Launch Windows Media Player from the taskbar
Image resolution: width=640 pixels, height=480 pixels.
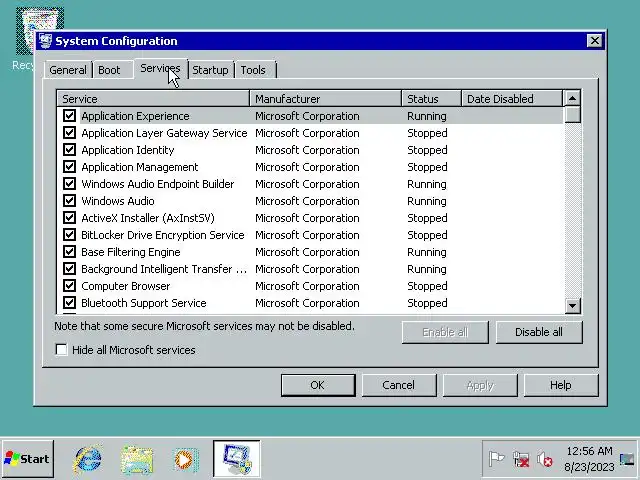tap(186, 460)
